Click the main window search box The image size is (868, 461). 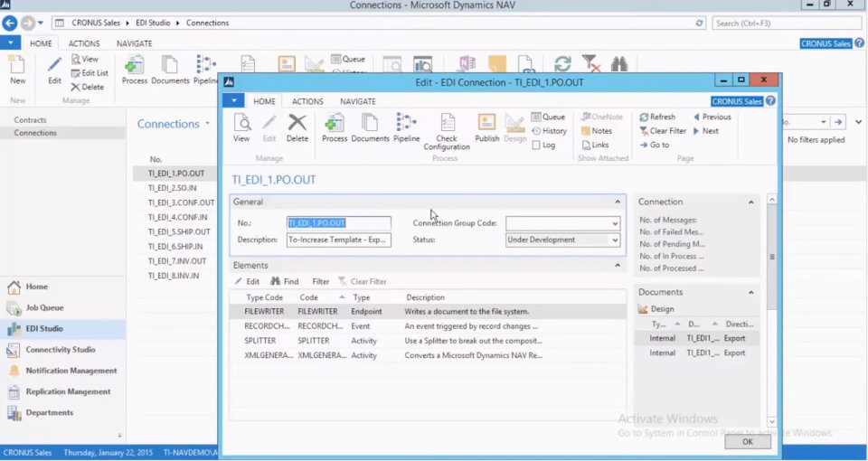[786, 24]
